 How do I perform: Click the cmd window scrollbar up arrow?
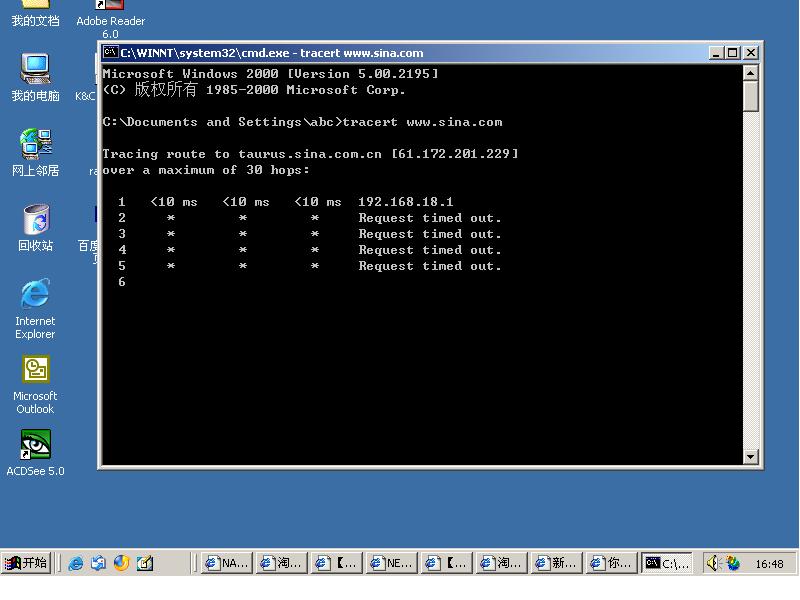750,73
